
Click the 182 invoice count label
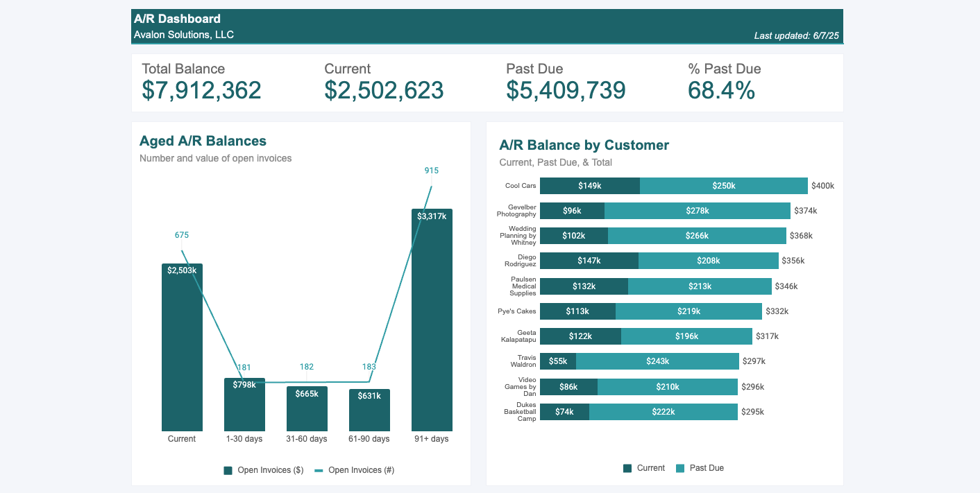tap(307, 367)
